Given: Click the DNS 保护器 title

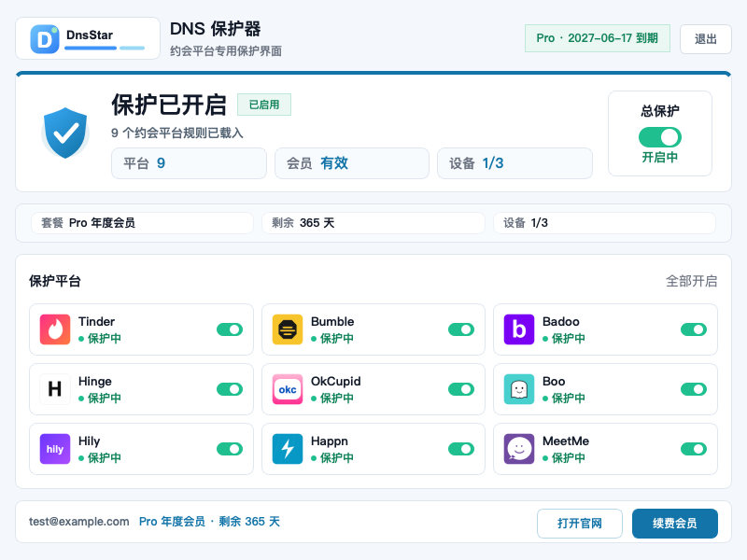Looking at the screenshot, I should (216, 29).
